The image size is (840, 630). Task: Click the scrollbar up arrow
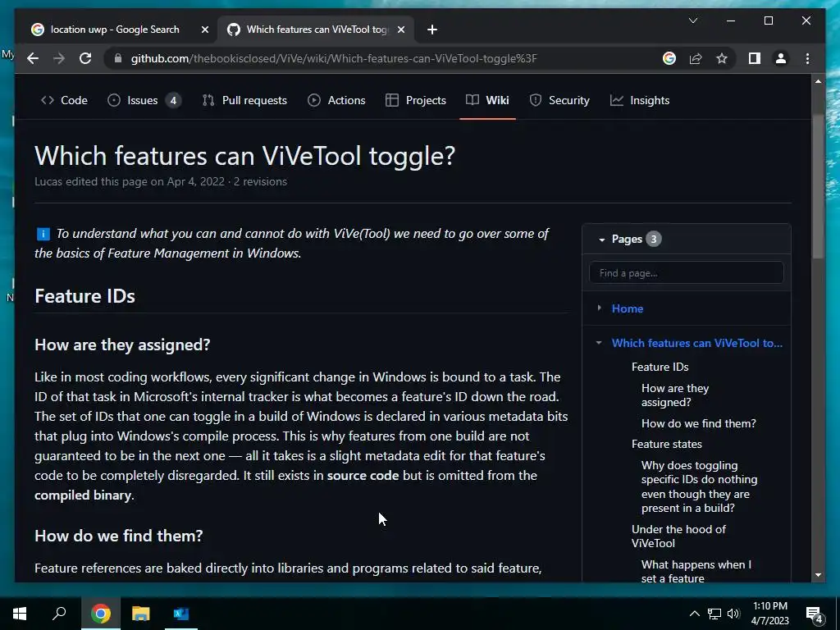pyautogui.click(x=818, y=82)
